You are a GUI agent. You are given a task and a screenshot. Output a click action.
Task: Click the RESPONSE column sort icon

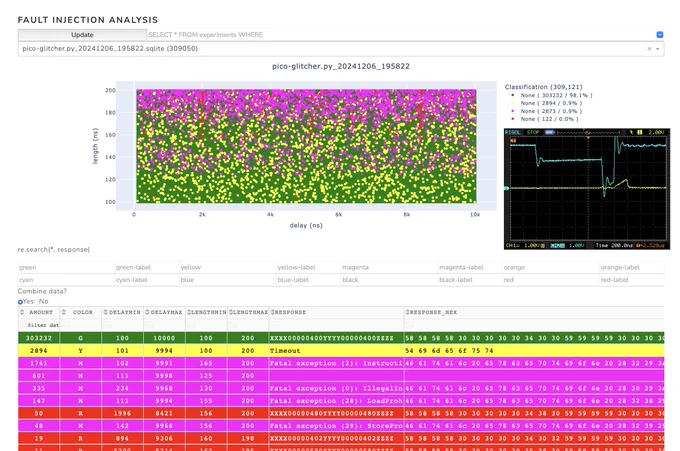click(273, 312)
